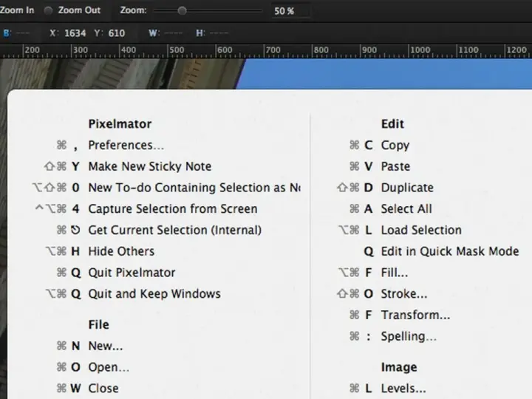Image resolution: width=532 pixels, height=399 pixels.
Task: Adjust the Zoom slider handle
Action: [183, 11]
